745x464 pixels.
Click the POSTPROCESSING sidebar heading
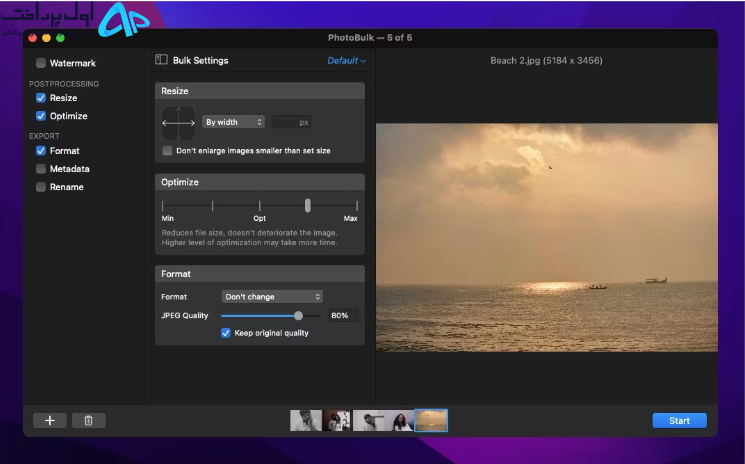(x=64, y=84)
